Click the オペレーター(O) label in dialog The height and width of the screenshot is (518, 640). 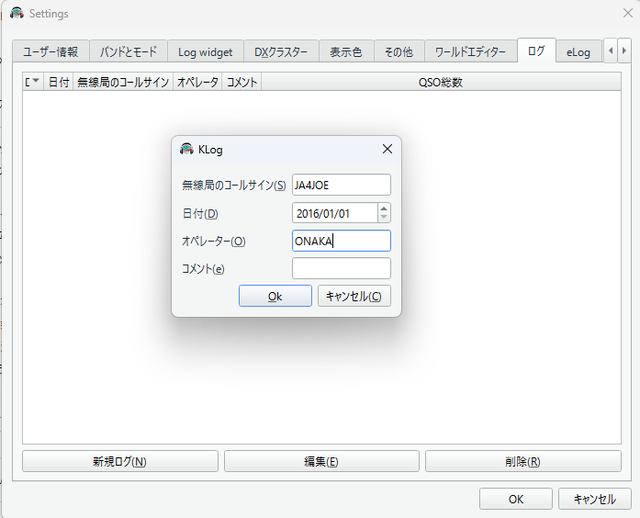(213, 241)
